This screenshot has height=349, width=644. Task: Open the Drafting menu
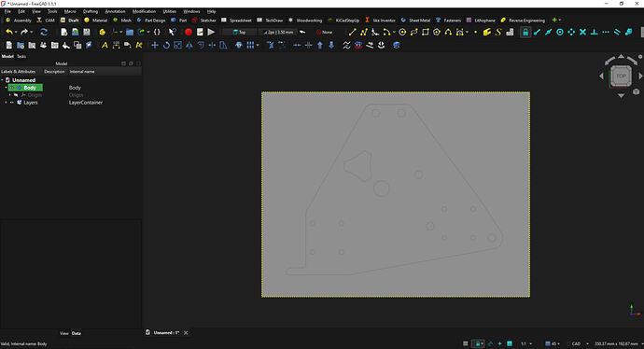(x=91, y=11)
